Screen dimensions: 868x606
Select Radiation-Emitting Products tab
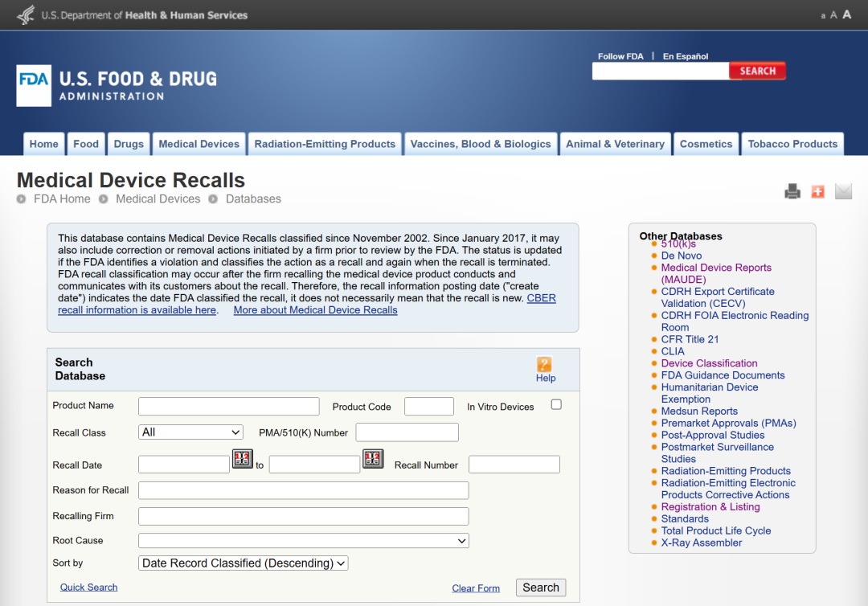(325, 144)
